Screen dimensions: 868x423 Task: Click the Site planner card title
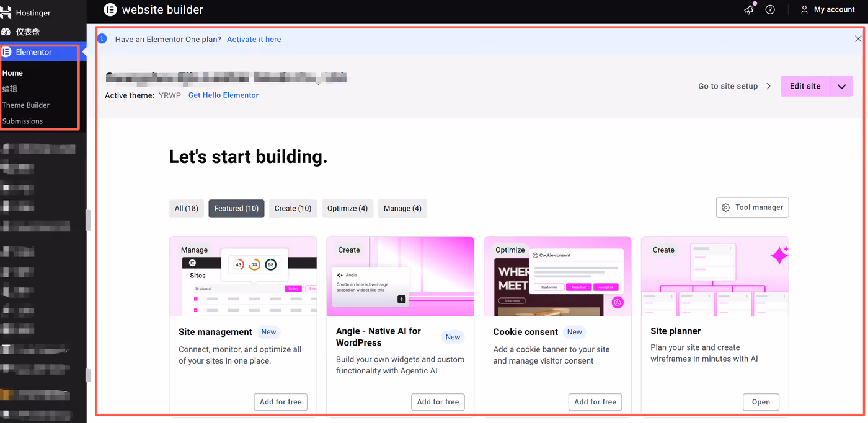676,331
